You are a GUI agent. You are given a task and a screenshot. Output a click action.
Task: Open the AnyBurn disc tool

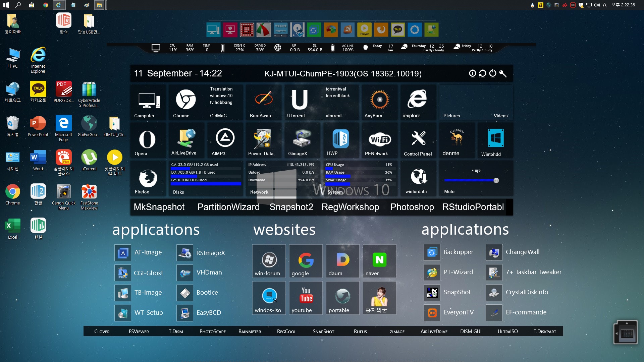(379, 102)
